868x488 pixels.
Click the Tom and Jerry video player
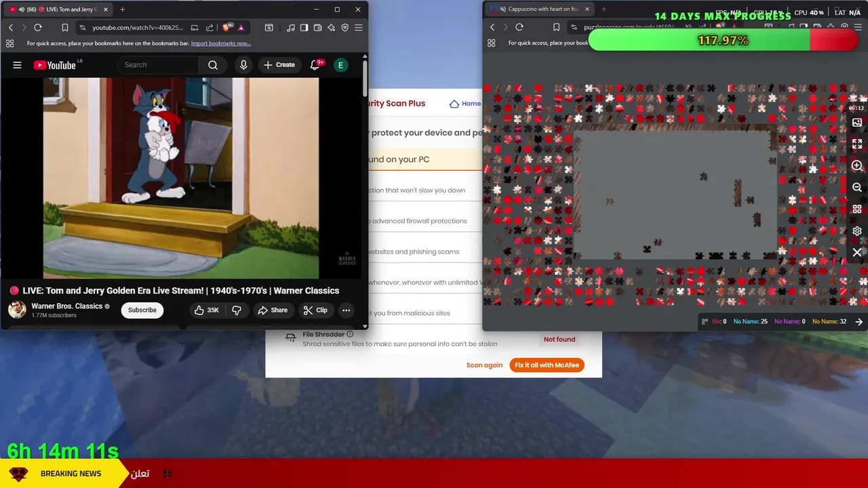[181, 178]
